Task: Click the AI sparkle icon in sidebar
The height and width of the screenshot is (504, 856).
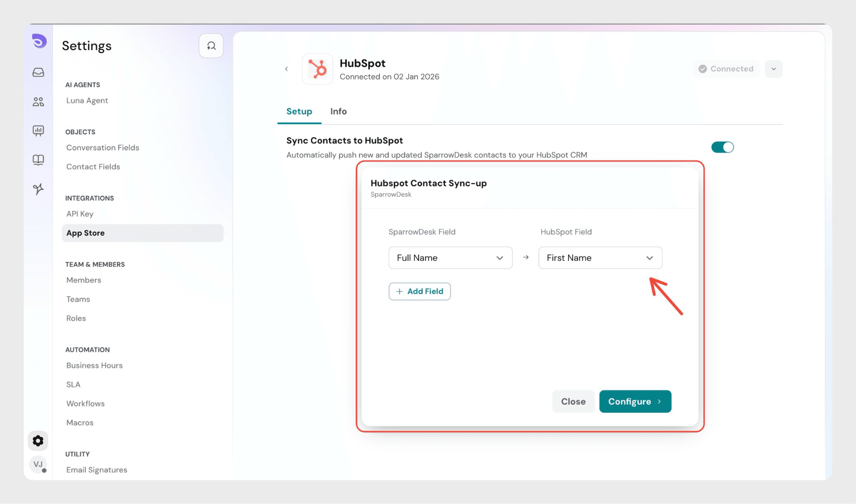Action: [38, 189]
